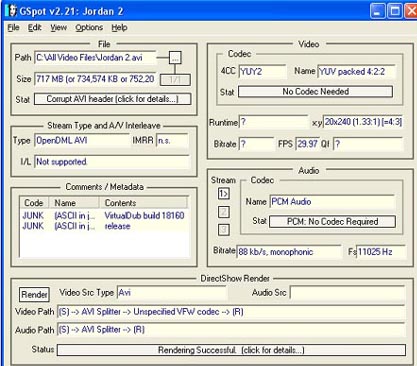Open the Help menu

click(119, 28)
